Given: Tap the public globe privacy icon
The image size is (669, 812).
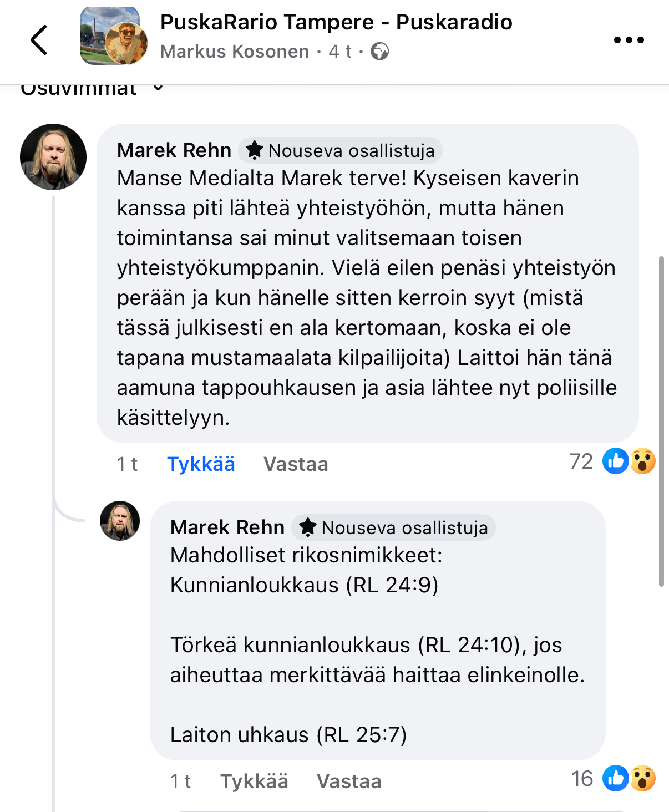Looking at the screenshot, I should (379, 52).
